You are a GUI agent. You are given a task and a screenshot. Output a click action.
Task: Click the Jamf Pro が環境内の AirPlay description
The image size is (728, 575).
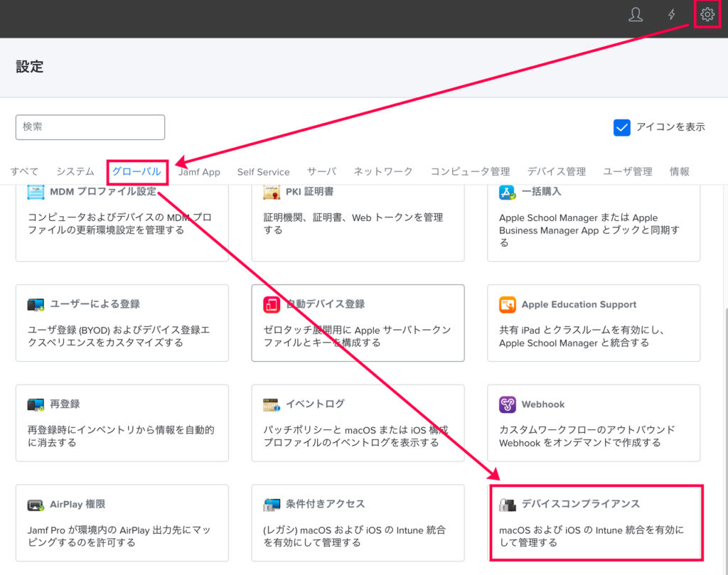click(x=119, y=536)
